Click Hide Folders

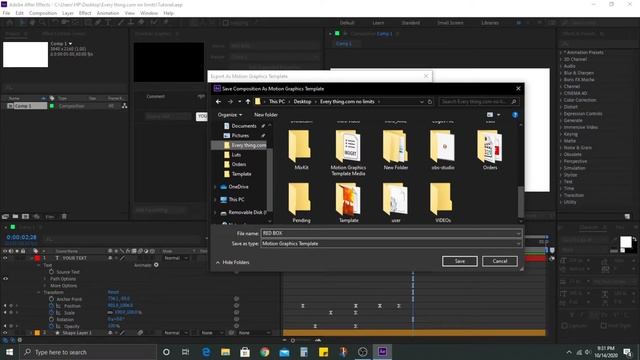233,262
